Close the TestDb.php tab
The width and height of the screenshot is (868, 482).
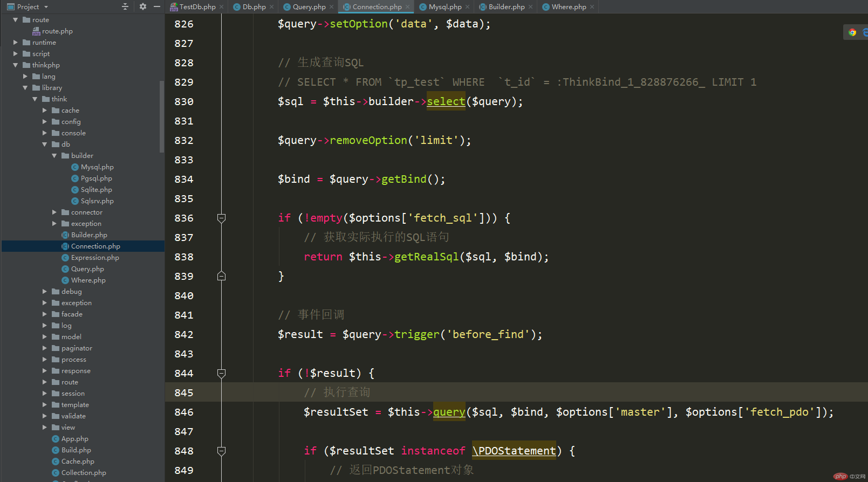click(x=221, y=7)
